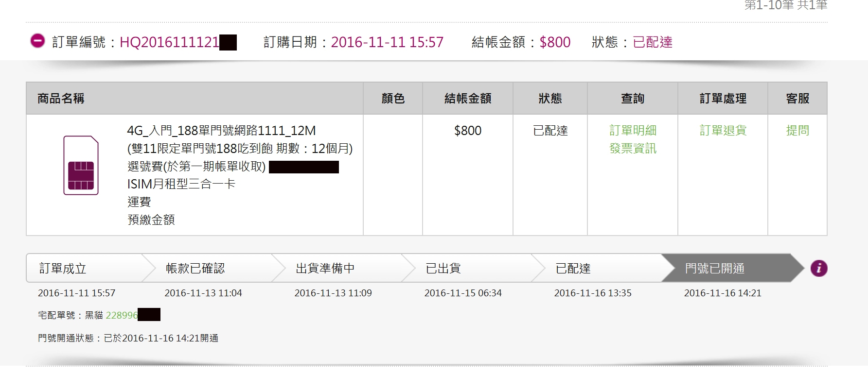The width and height of the screenshot is (868, 390).
Task: Click the 商品名稱 column header
Action: click(x=61, y=99)
